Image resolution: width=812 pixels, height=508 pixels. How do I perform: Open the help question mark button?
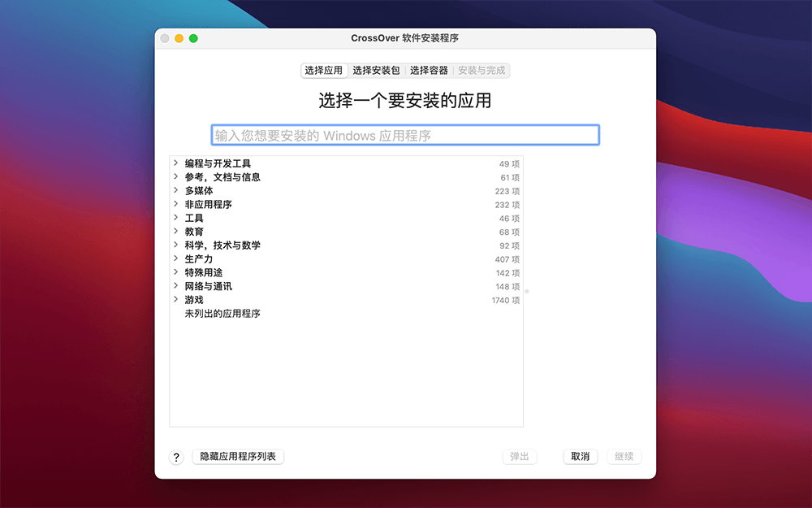[176, 457]
